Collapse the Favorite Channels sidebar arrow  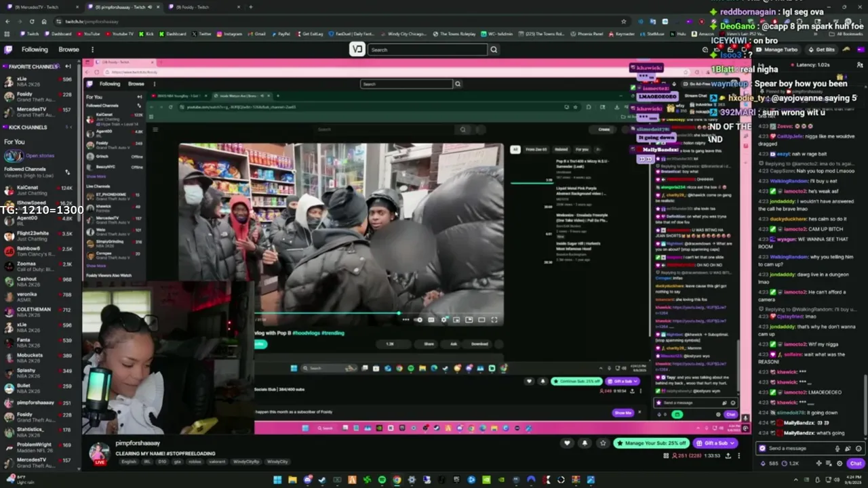click(68, 66)
